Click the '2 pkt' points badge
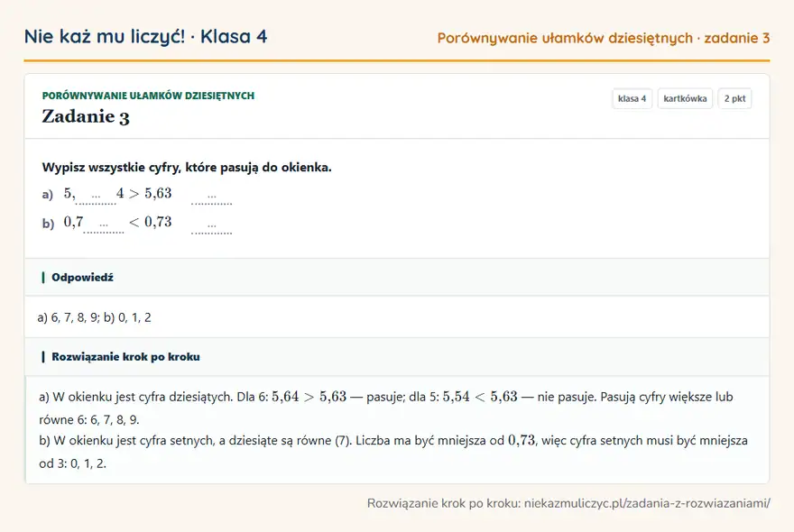This screenshot has height=532, width=794. [x=734, y=98]
